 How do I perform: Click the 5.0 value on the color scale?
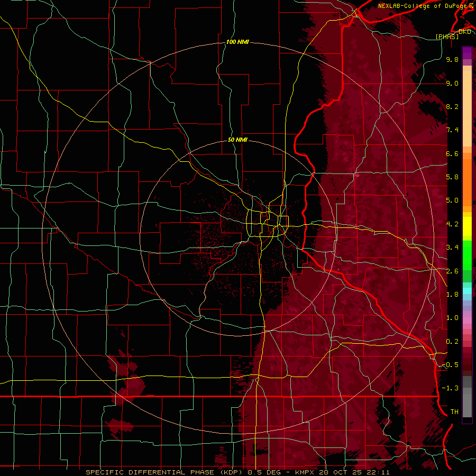coord(452,200)
